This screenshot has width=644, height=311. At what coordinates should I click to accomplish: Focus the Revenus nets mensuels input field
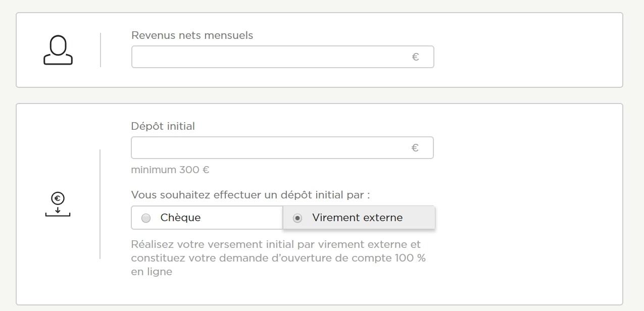pyautogui.click(x=282, y=57)
